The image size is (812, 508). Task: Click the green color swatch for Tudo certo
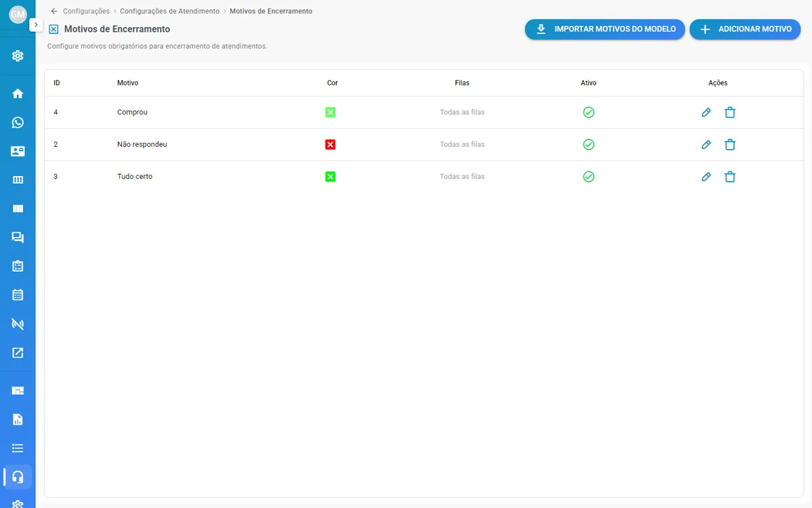pyautogui.click(x=330, y=177)
